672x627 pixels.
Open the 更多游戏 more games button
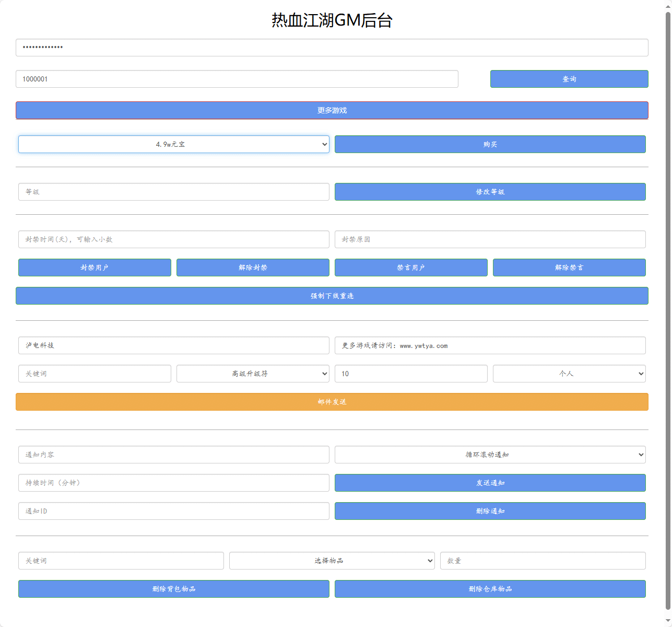[332, 110]
